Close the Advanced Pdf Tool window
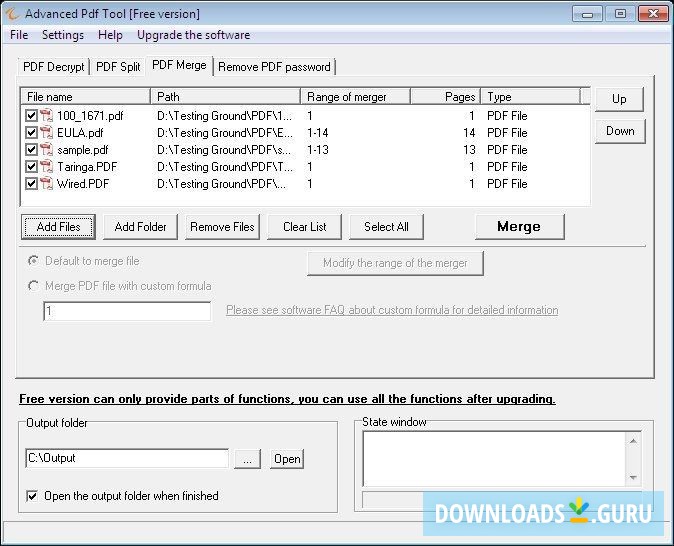Viewport: 674px width, 546px height. (x=653, y=14)
